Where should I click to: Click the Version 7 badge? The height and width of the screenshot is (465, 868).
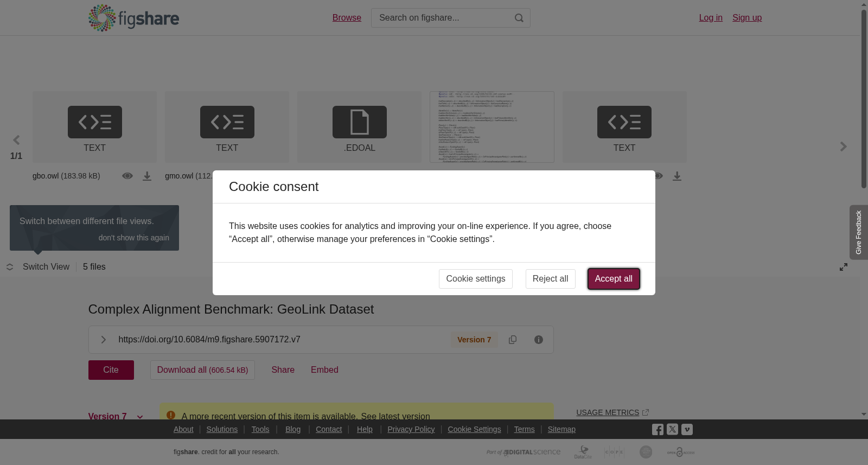point(474,340)
